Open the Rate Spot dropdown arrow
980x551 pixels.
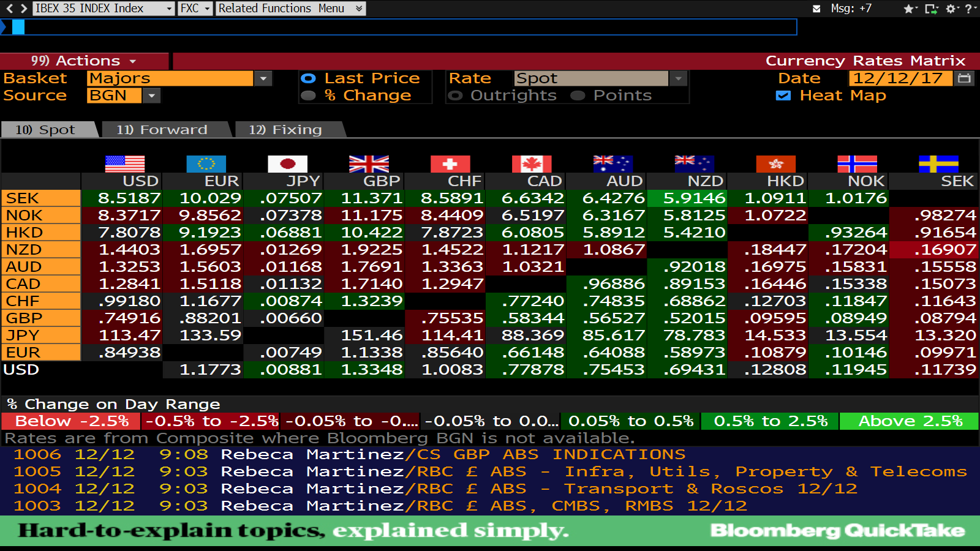(678, 78)
